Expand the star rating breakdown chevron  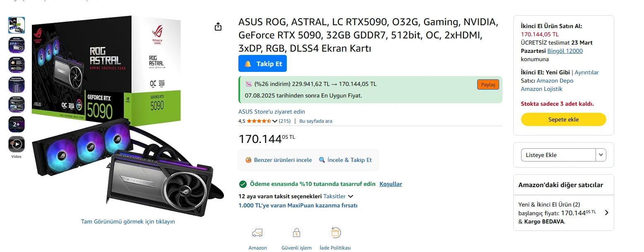coord(274,121)
